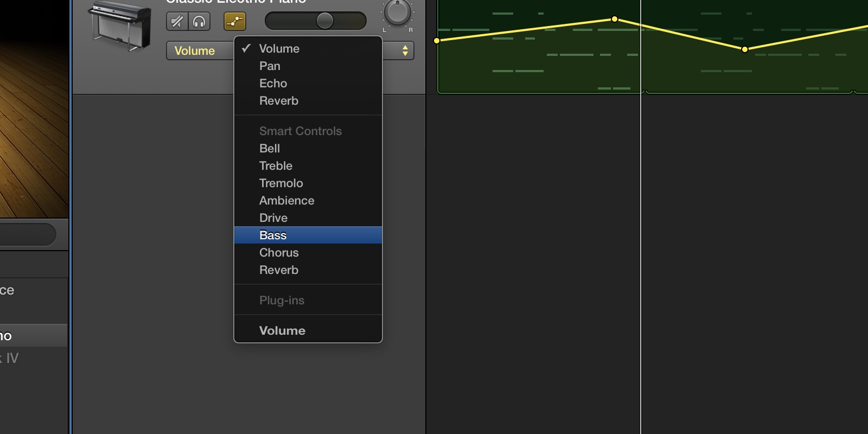This screenshot has width=868, height=434.
Task: Open the Volume automation parameter dropdown
Action: (x=290, y=50)
